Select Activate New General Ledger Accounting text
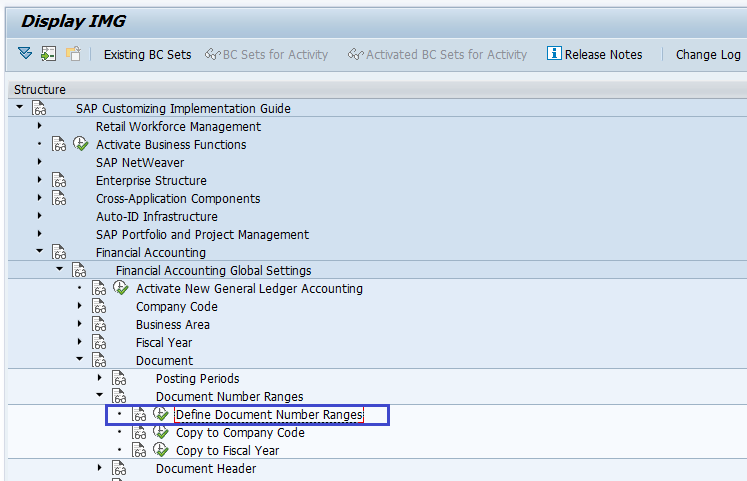 coord(249,289)
